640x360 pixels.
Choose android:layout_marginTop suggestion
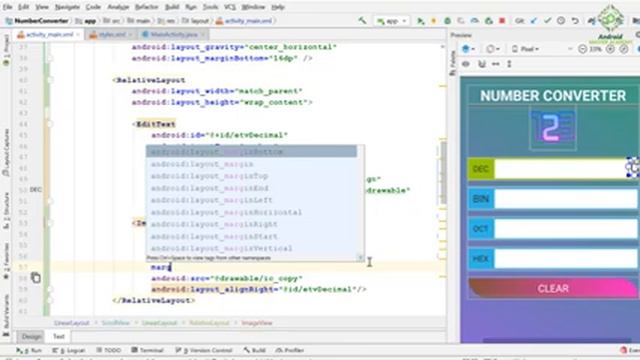[x=251, y=176]
